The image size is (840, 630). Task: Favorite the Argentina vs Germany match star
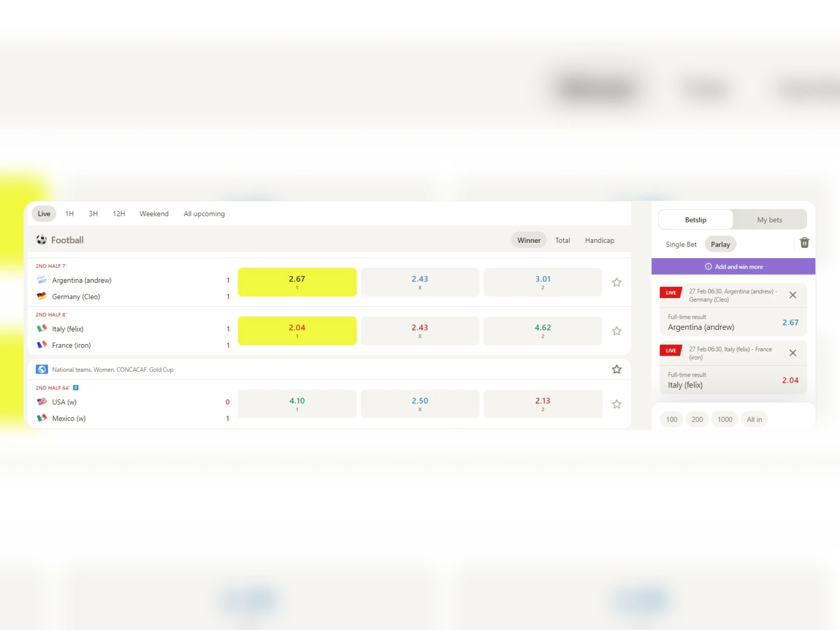click(x=616, y=282)
